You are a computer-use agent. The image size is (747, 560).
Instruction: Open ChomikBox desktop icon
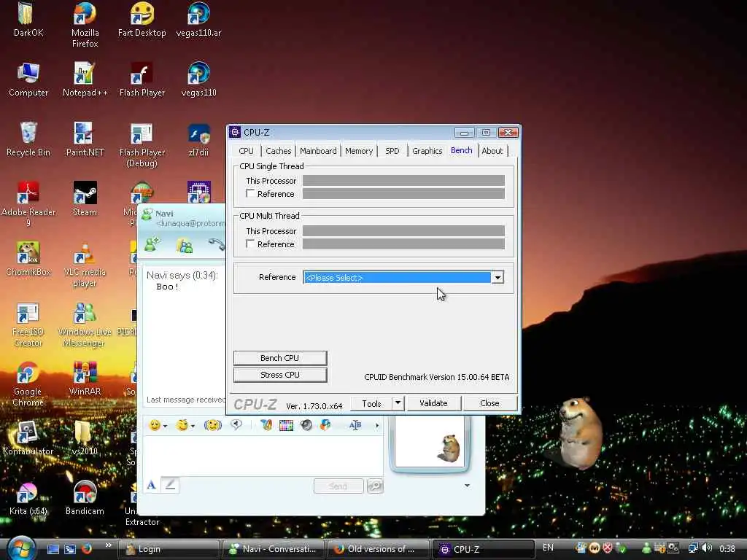28,259
